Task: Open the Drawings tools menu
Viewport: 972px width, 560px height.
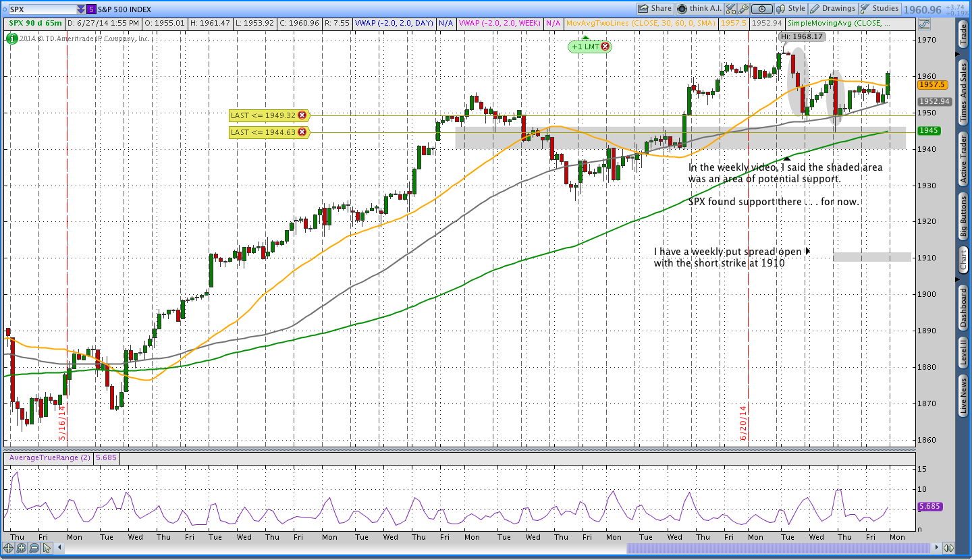Action: click(832, 9)
